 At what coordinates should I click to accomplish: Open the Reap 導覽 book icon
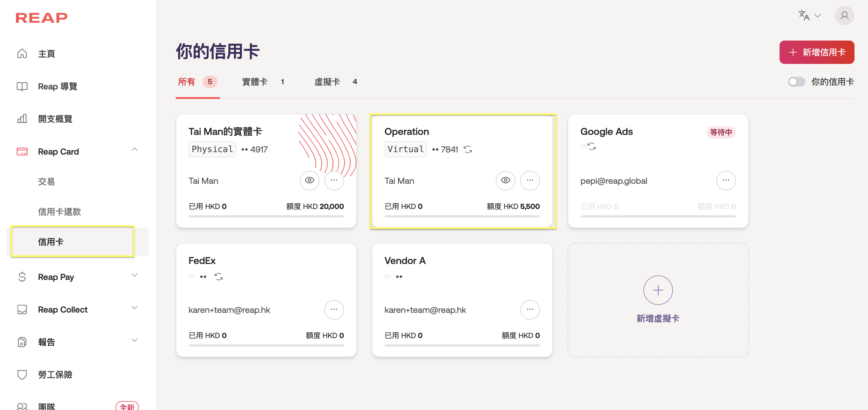(x=22, y=86)
